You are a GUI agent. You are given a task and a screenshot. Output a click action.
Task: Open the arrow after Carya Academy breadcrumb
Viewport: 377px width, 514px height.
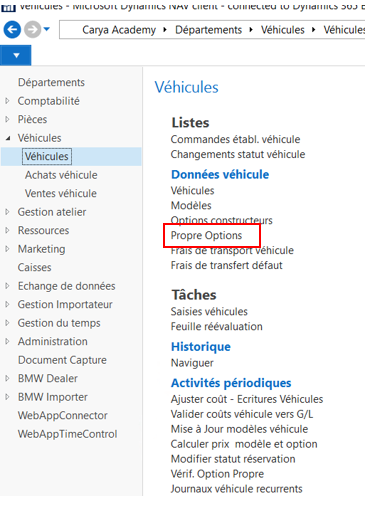165,30
